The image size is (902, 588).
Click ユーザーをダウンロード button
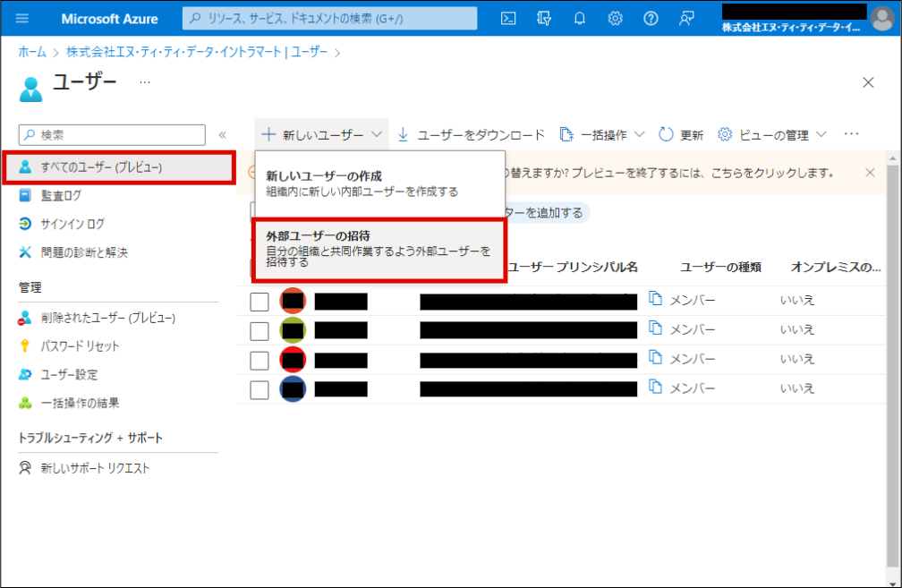[x=471, y=134]
